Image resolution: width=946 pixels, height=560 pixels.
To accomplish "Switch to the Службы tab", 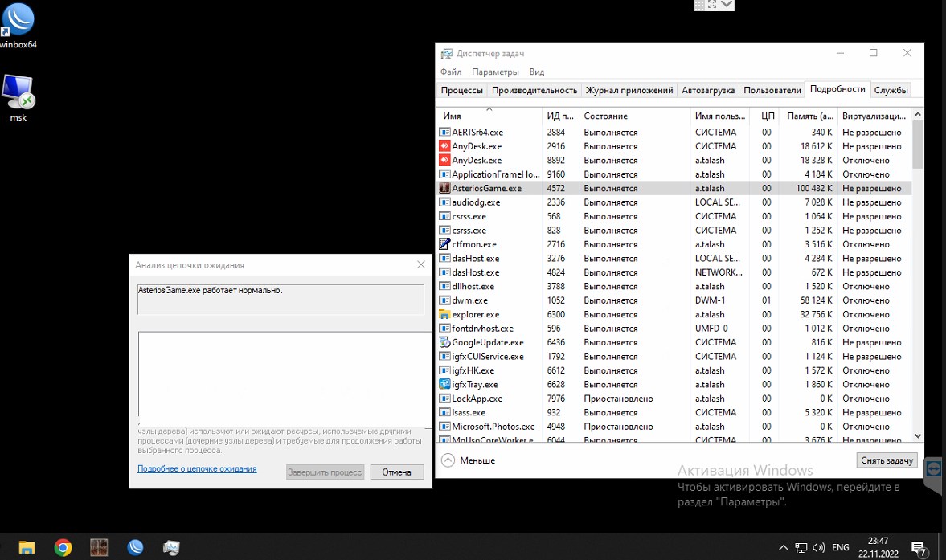I will 891,90.
